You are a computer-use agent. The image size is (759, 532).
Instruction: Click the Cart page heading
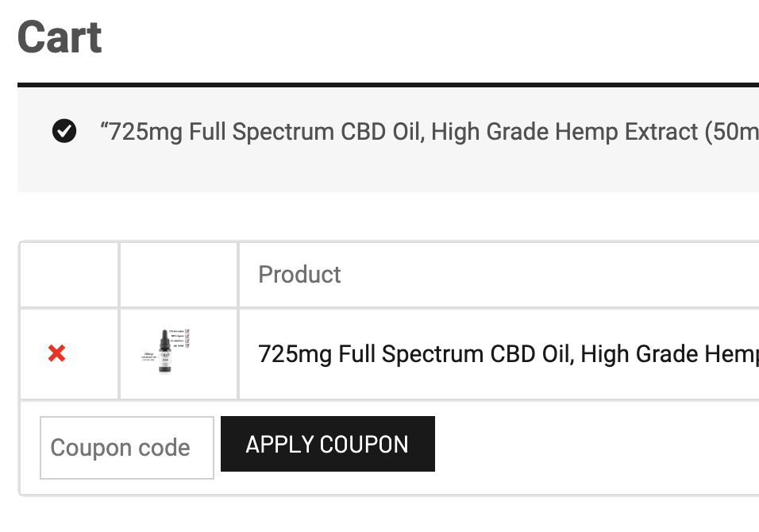point(60,37)
